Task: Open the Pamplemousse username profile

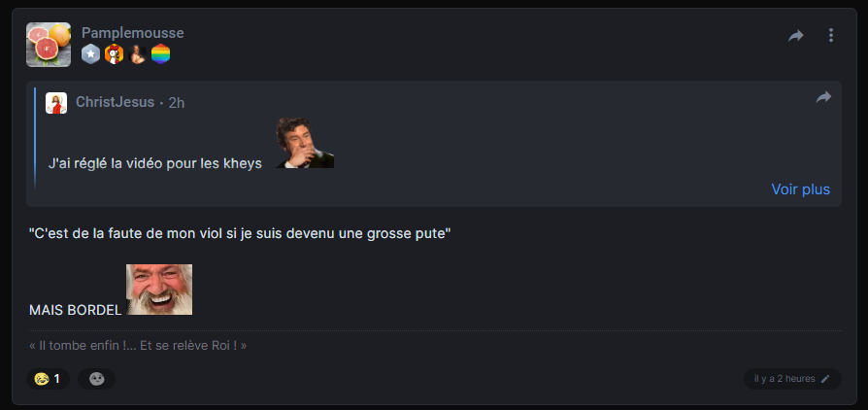Action: coord(132,33)
